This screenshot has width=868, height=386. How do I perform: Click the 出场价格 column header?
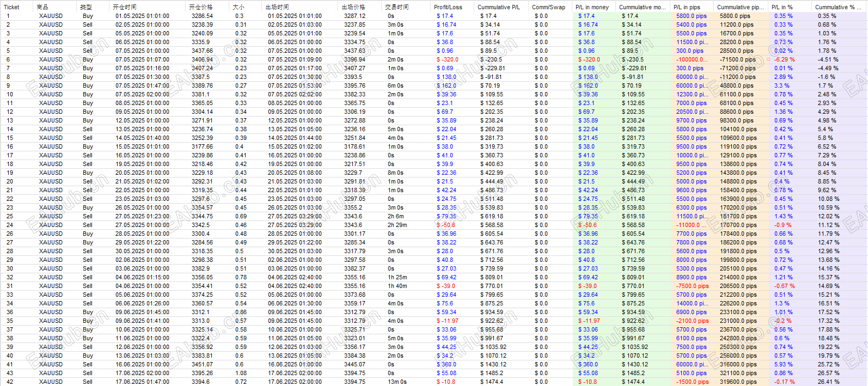(x=353, y=7)
